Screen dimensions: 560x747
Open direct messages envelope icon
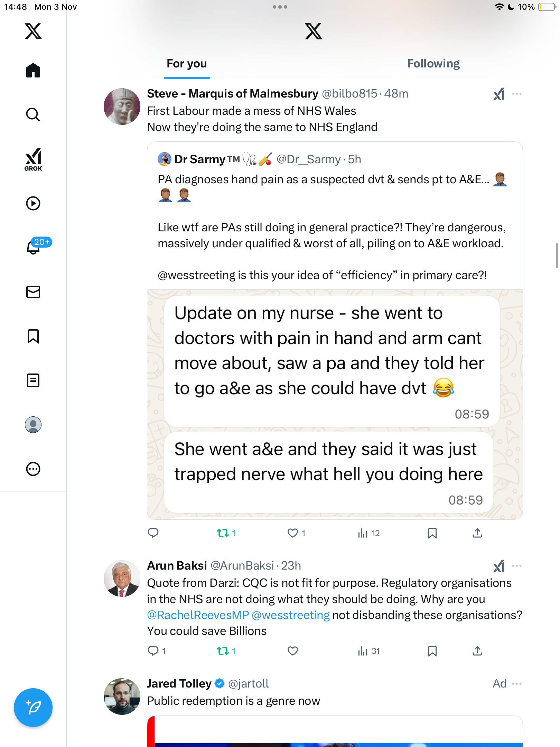click(x=33, y=292)
